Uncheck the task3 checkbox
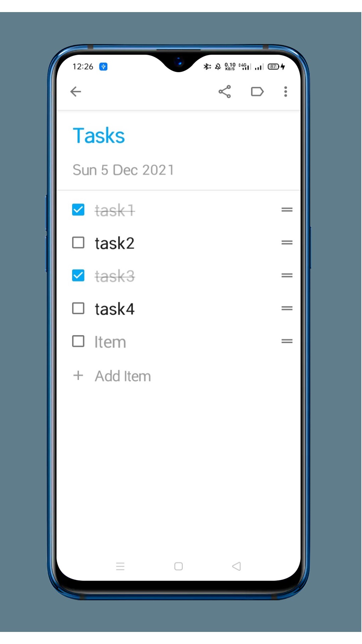 click(x=78, y=275)
